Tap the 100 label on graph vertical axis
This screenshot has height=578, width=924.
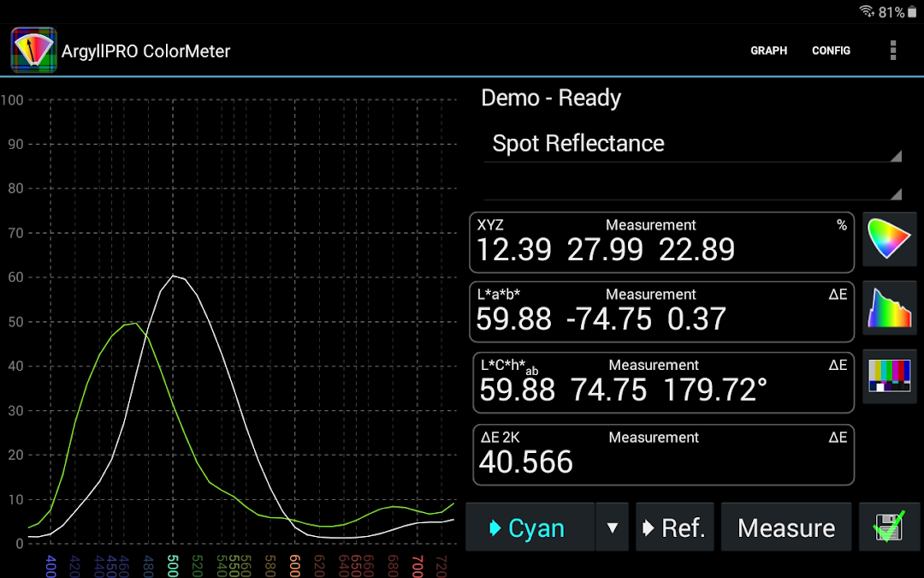tap(12, 99)
